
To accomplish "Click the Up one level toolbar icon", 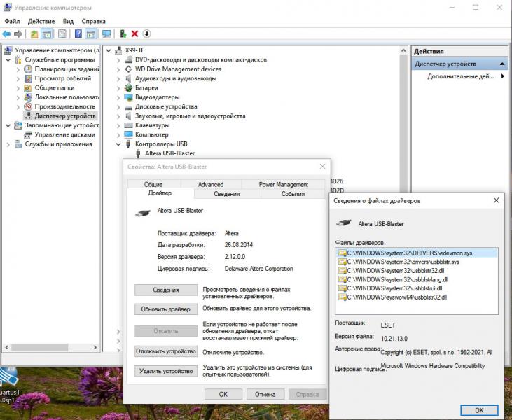I will (34, 34).
